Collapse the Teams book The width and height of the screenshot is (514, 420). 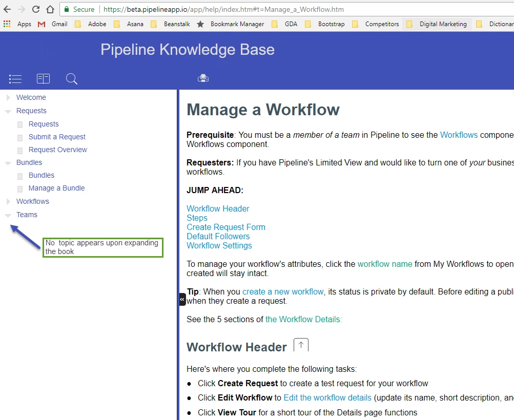8,215
